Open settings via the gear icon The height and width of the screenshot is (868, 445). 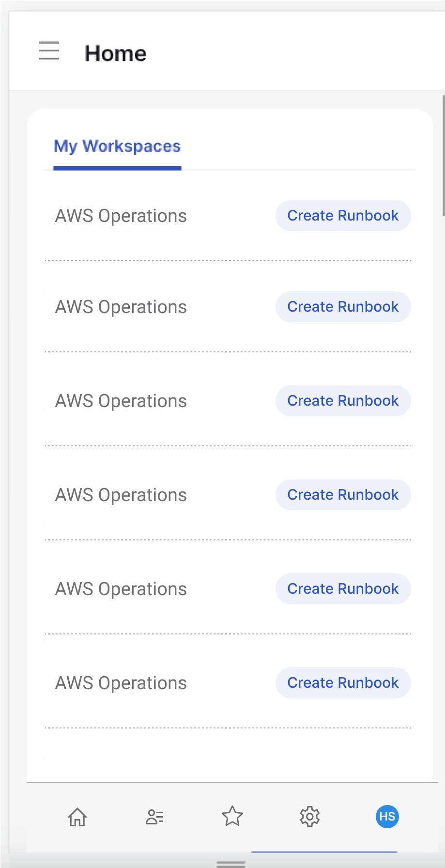pyautogui.click(x=310, y=817)
